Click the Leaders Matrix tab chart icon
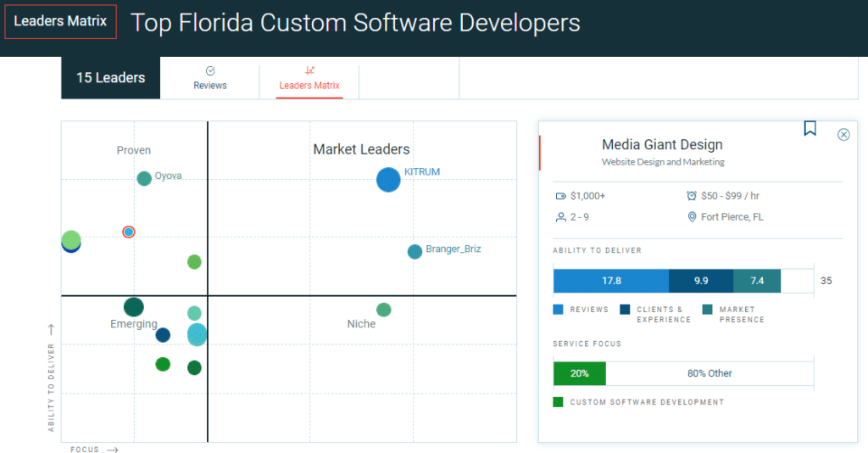Image resolution: width=868 pixels, height=453 pixels. tap(309, 70)
